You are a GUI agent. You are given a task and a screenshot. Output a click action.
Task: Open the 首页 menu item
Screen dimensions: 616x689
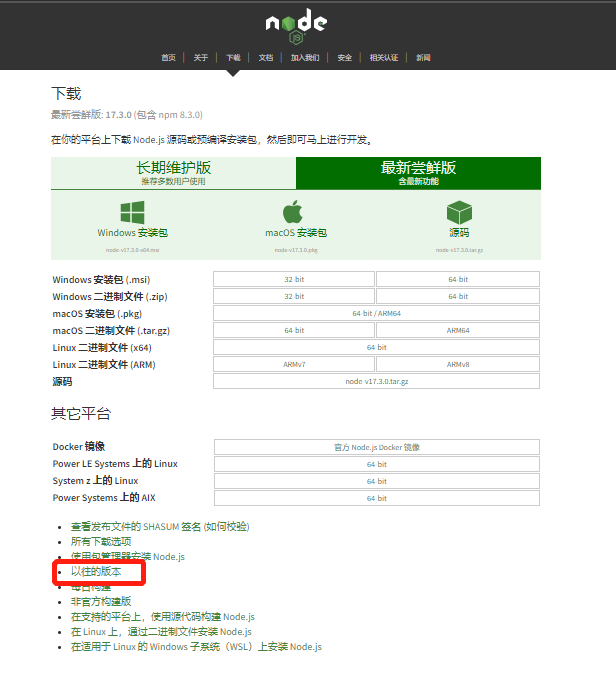[168, 58]
